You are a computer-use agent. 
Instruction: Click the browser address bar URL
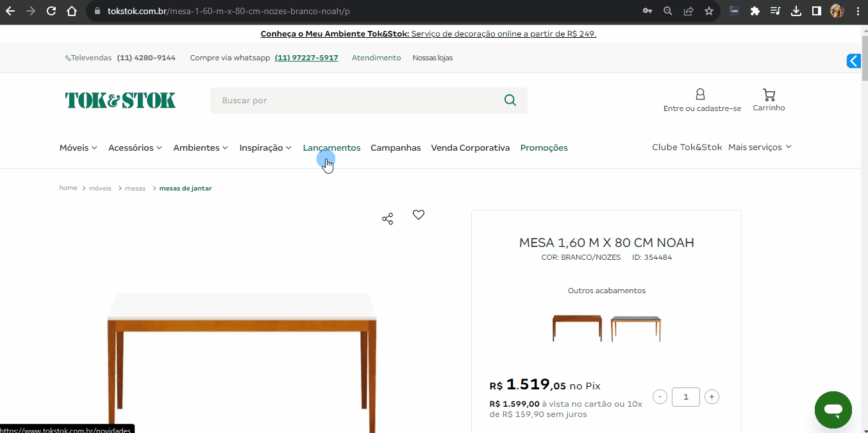click(x=228, y=12)
